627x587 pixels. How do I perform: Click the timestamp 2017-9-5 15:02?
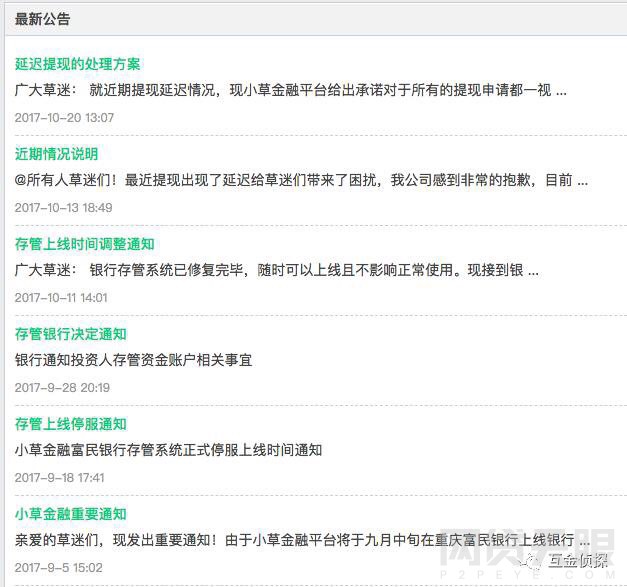coord(58,567)
